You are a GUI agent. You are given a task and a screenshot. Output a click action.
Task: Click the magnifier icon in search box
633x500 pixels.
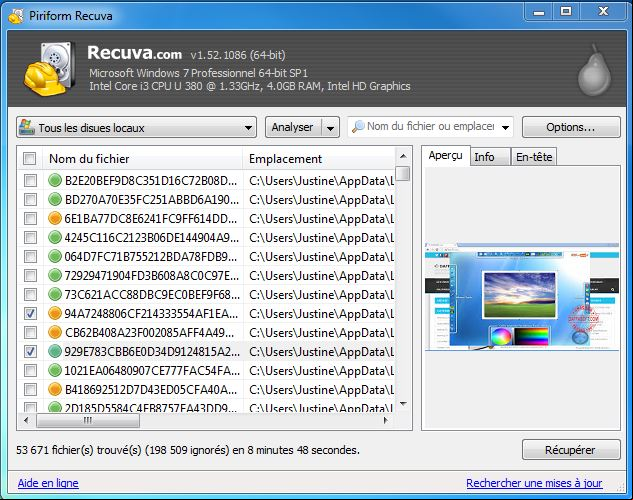click(x=358, y=127)
